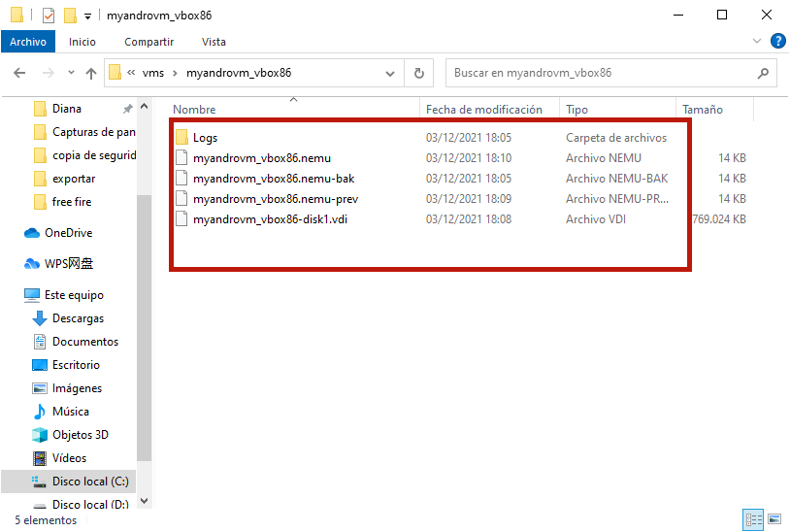The image size is (790, 532).
Task: Switch to the Compartir ribbon tab
Action: click(149, 42)
